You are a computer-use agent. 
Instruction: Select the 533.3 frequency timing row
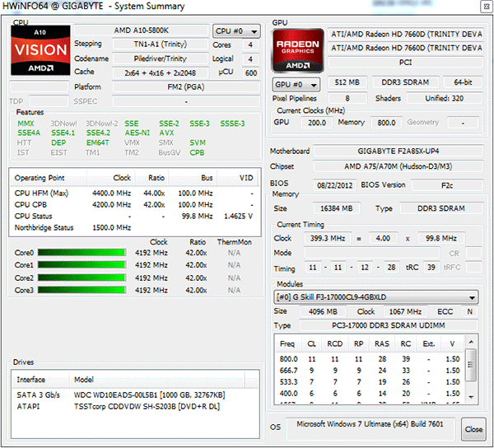(x=370, y=382)
